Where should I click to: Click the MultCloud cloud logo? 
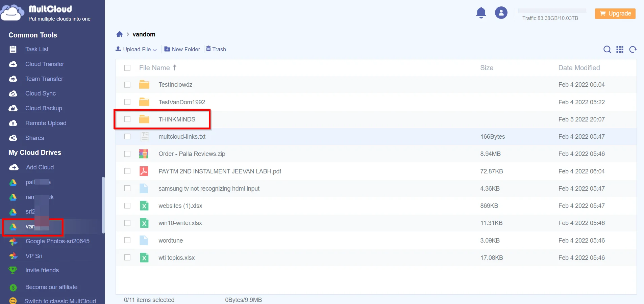coord(12,13)
